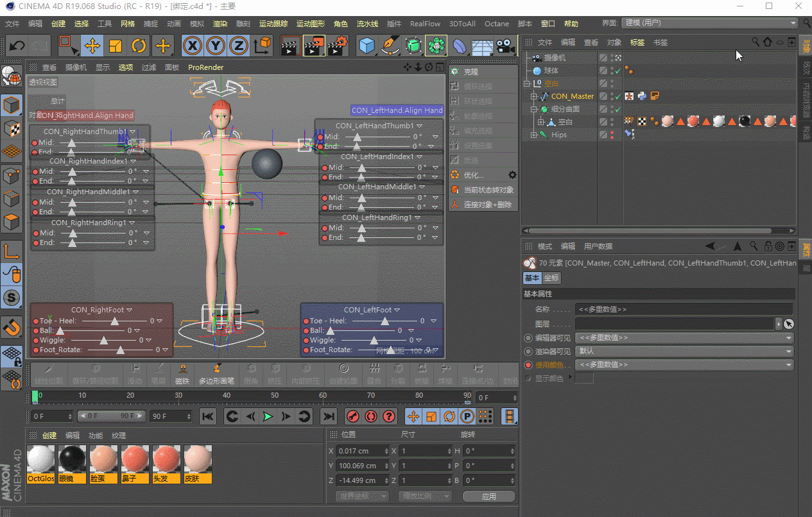Open Edit Render Settings gear clapperboard
Viewport: 812px width, 517px height.
coord(338,46)
